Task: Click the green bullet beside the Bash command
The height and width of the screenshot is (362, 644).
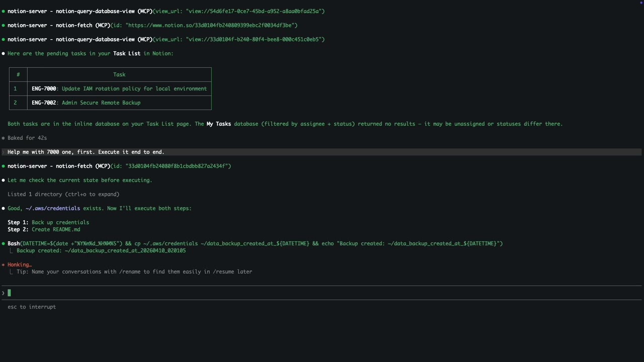Action: click(3, 244)
